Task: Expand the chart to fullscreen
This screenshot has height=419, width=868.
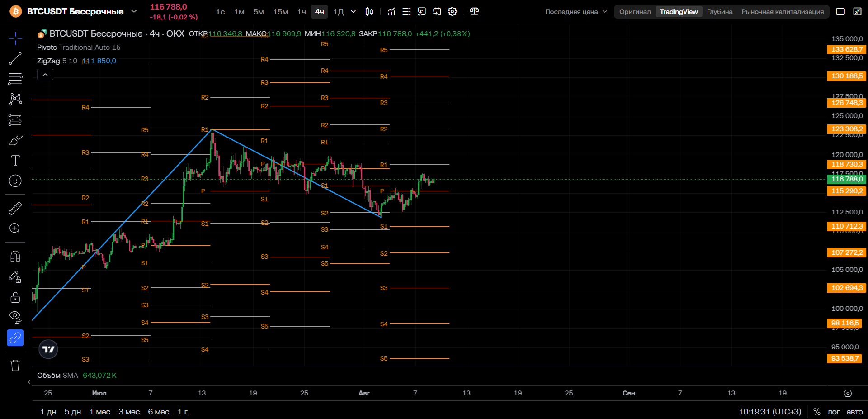Action: (x=857, y=12)
